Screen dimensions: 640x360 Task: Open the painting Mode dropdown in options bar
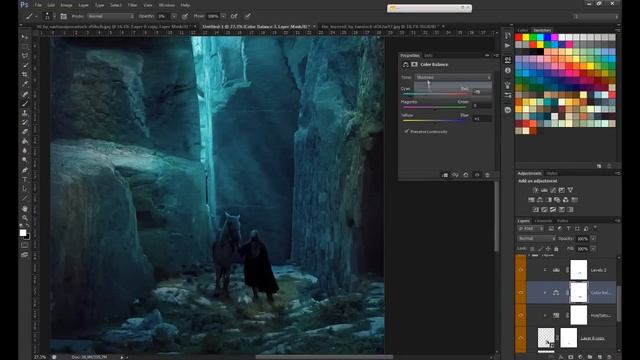pos(111,16)
